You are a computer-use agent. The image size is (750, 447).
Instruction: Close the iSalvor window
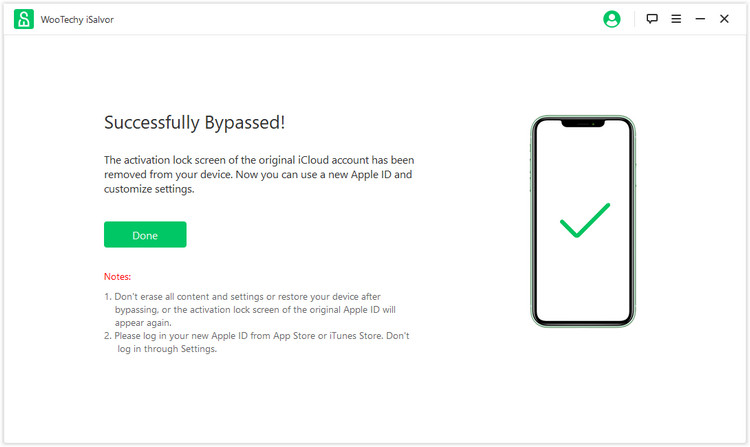click(x=724, y=19)
